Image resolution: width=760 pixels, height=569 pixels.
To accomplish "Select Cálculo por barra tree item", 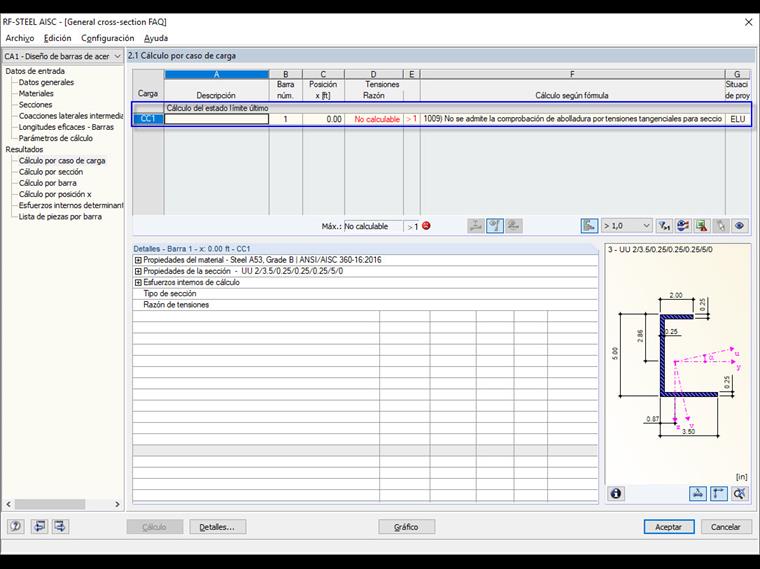I will (x=48, y=183).
